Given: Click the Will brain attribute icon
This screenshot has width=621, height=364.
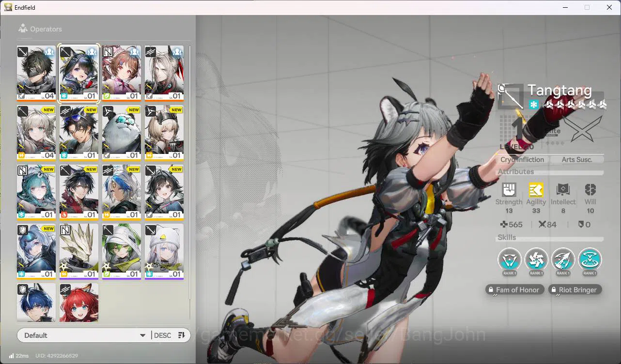Looking at the screenshot, I should pyautogui.click(x=590, y=190).
